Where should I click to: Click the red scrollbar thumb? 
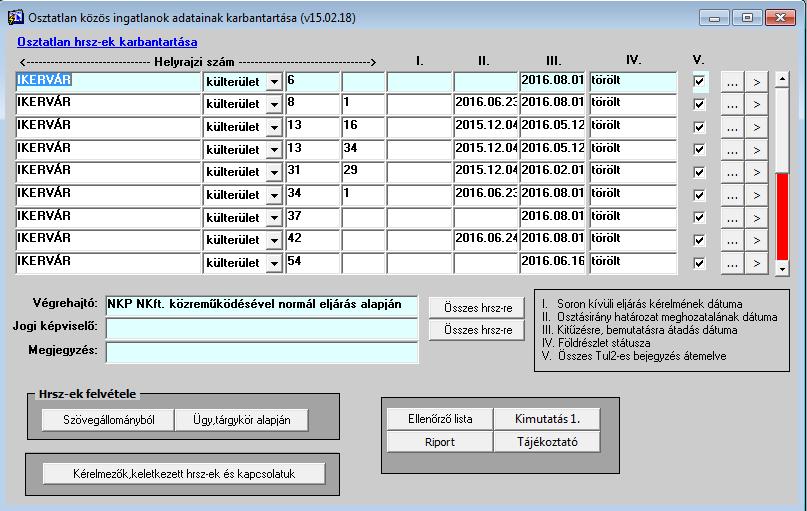(x=782, y=217)
